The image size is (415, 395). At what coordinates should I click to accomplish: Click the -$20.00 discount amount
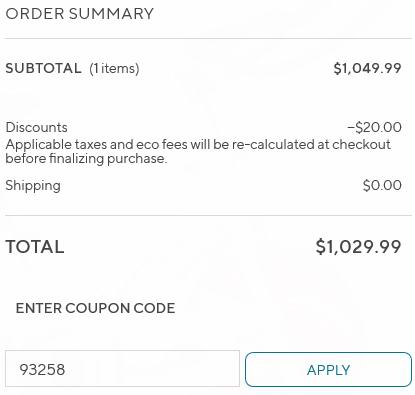click(x=374, y=127)
